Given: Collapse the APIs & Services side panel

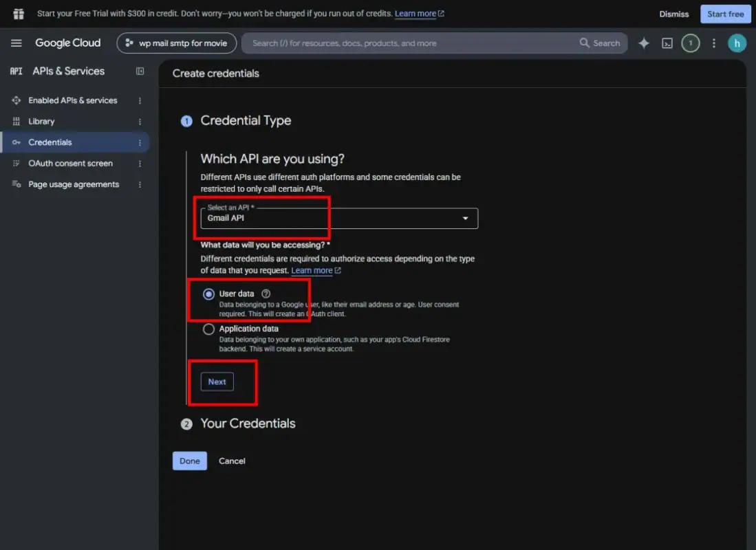Looking at the screenshot, I should coord(140,71).
